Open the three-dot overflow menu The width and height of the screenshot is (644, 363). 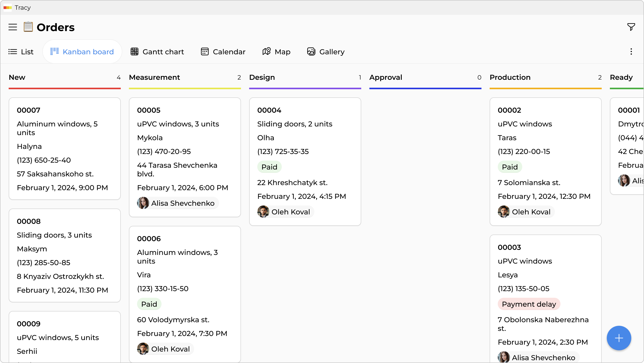[631, 51]
